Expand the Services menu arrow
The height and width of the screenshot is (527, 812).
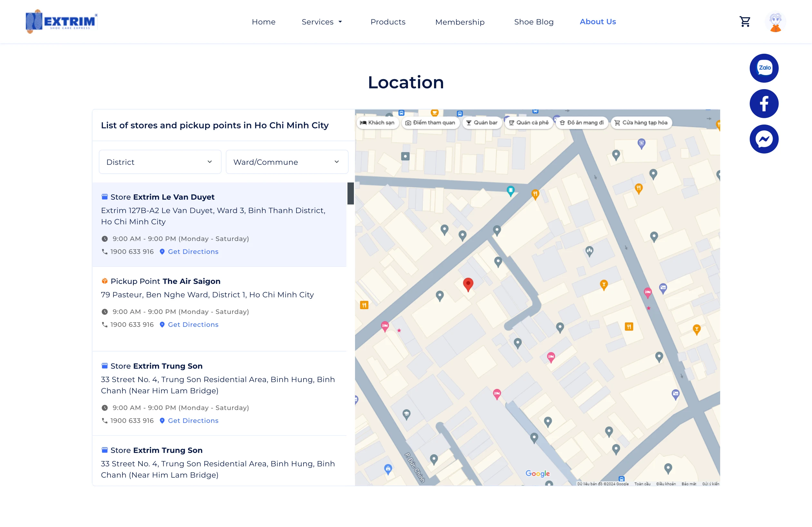[x=340, y=22]
